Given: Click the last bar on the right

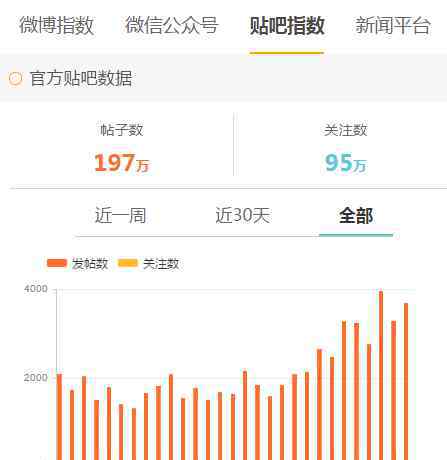Looking at the screenshot, I should point(406,381).
